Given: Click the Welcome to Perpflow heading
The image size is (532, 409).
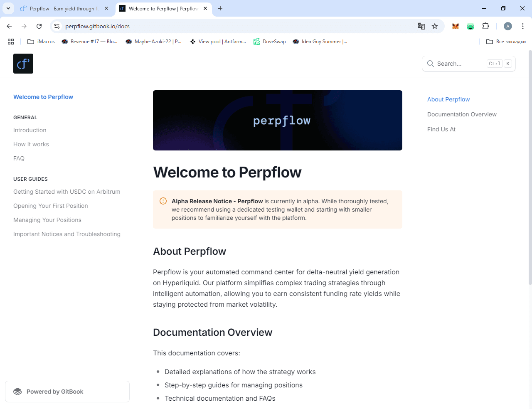Looking at the screenshot, I should [227, 172].
